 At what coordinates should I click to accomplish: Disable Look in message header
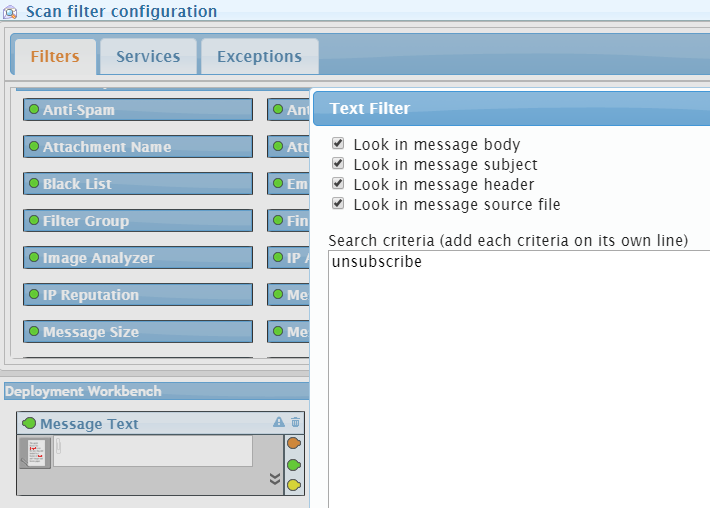(338, 184)
